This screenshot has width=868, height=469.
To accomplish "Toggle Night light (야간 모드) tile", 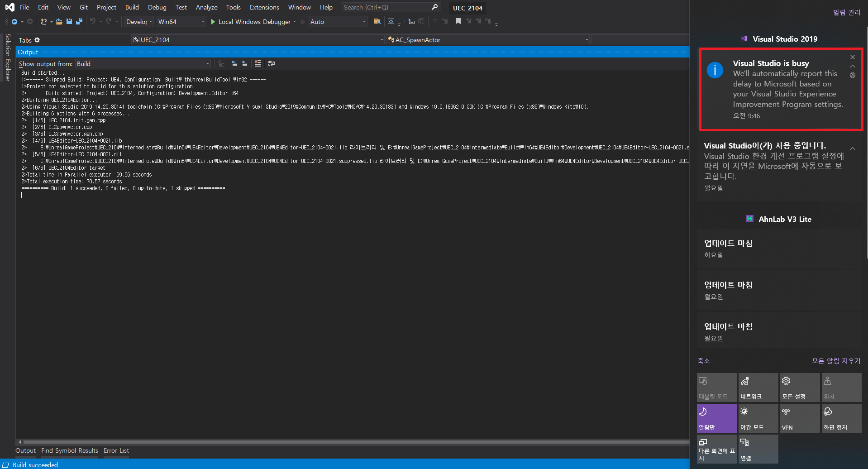I will click(x=758, y=418).
